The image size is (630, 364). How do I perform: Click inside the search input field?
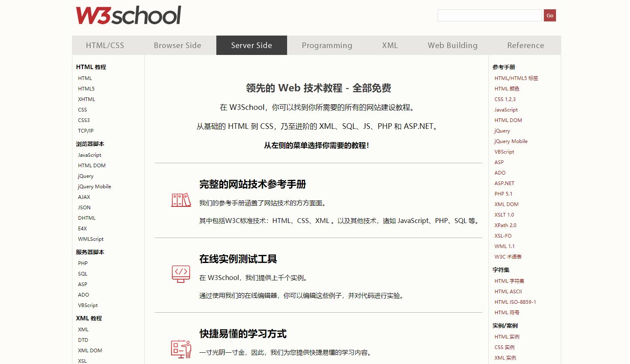[489, 15]
